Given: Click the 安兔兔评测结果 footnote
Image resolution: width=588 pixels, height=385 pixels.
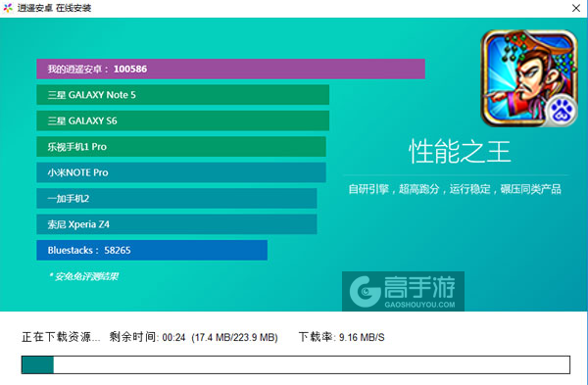Looking at the screenshot, I should [x=84, y=276].
